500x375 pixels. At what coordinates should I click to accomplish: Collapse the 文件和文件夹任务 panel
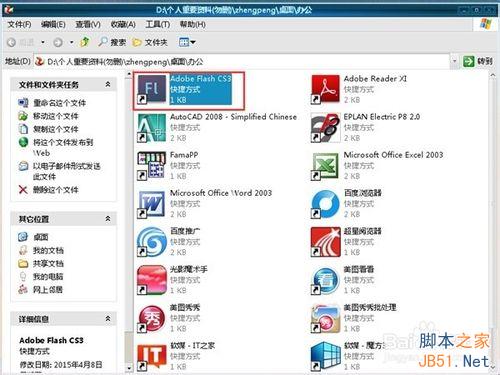[x=108, y=84]
